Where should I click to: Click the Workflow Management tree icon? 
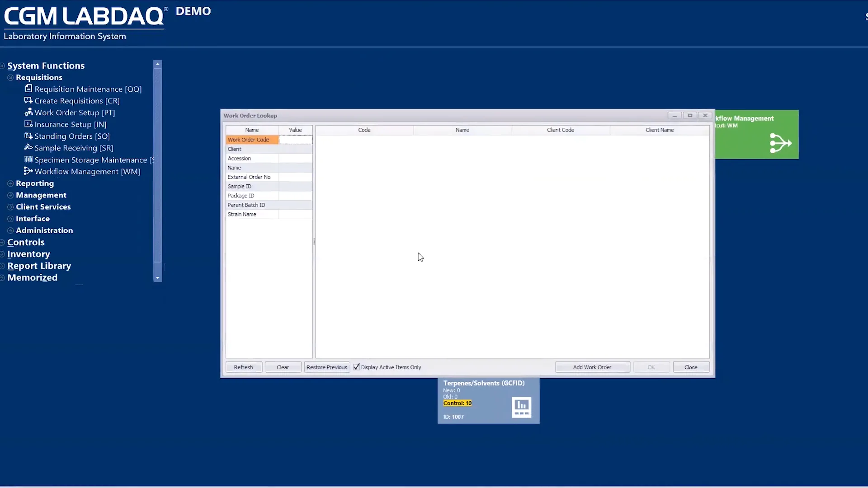click(28, 171)
